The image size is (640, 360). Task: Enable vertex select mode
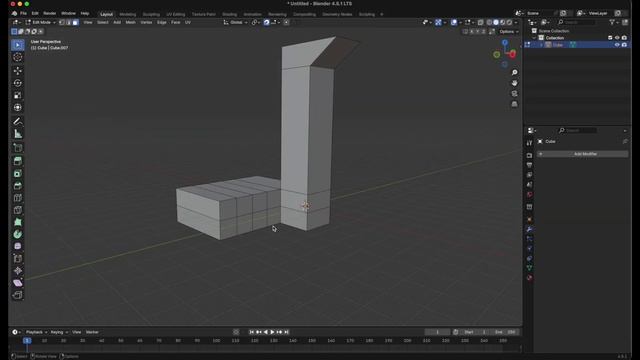(x=61, y=22)
